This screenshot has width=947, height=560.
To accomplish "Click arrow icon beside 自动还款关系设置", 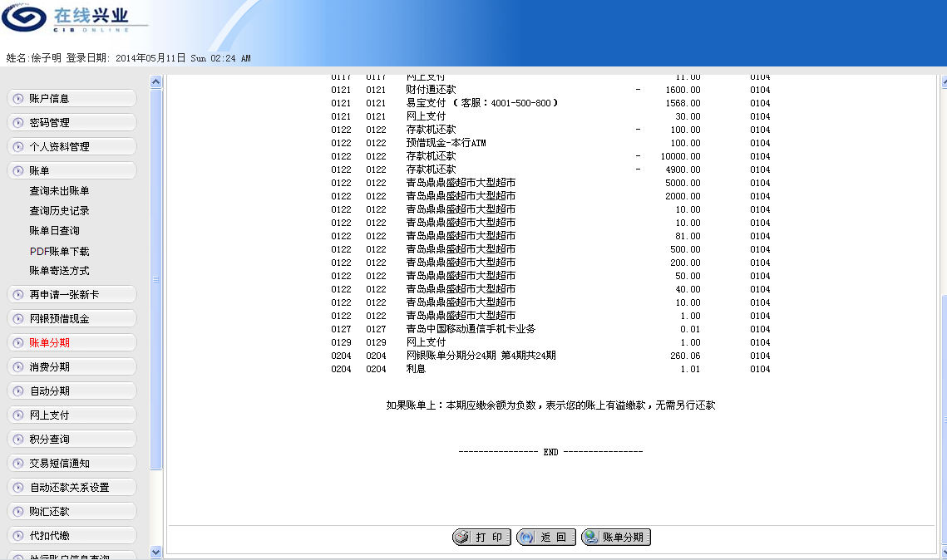I will point(18,488).
